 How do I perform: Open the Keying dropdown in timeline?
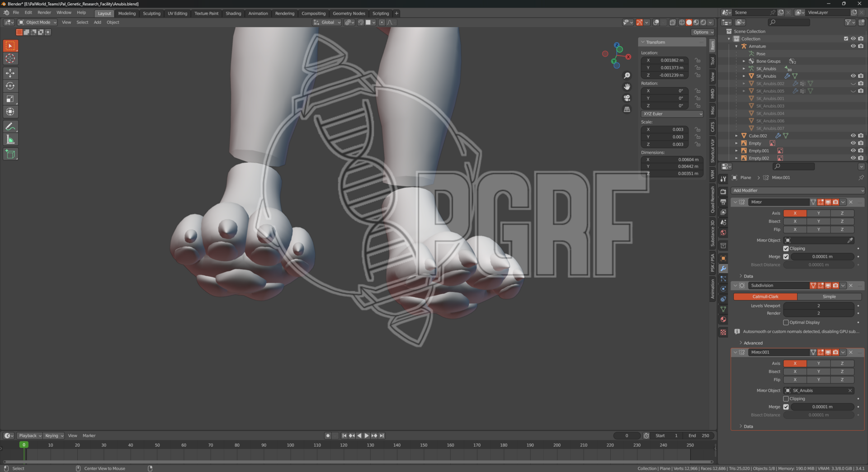(x=54, y=436)
